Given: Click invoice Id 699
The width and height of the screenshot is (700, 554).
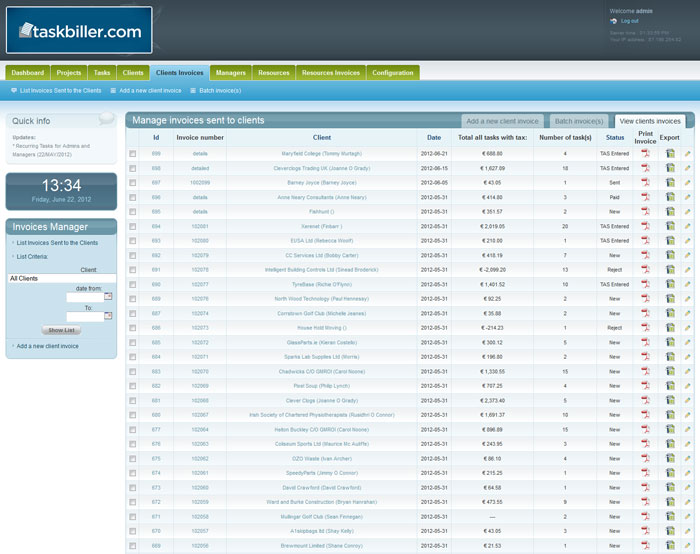Looking at the screenshot, I should [156, 154].
